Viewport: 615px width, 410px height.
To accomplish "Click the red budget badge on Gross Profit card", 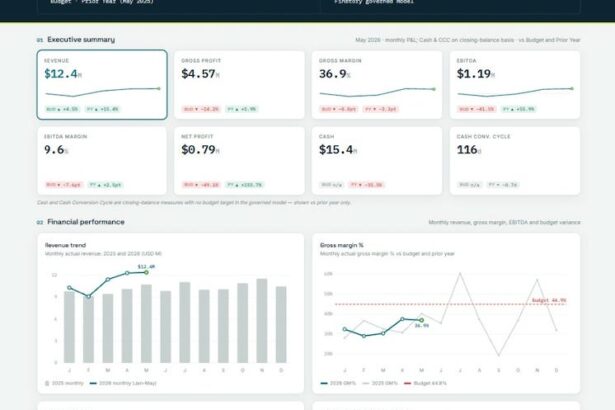I will [202, 109].
